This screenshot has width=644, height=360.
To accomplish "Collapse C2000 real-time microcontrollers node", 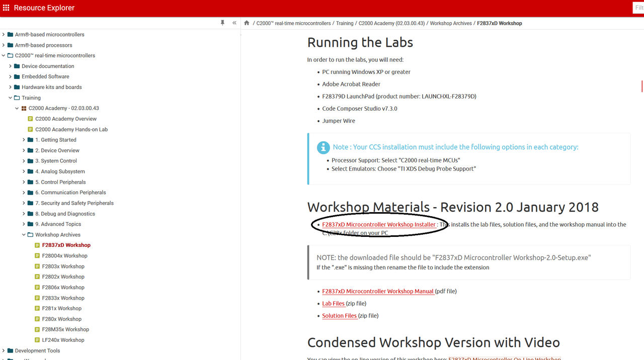I will (4, 56).
